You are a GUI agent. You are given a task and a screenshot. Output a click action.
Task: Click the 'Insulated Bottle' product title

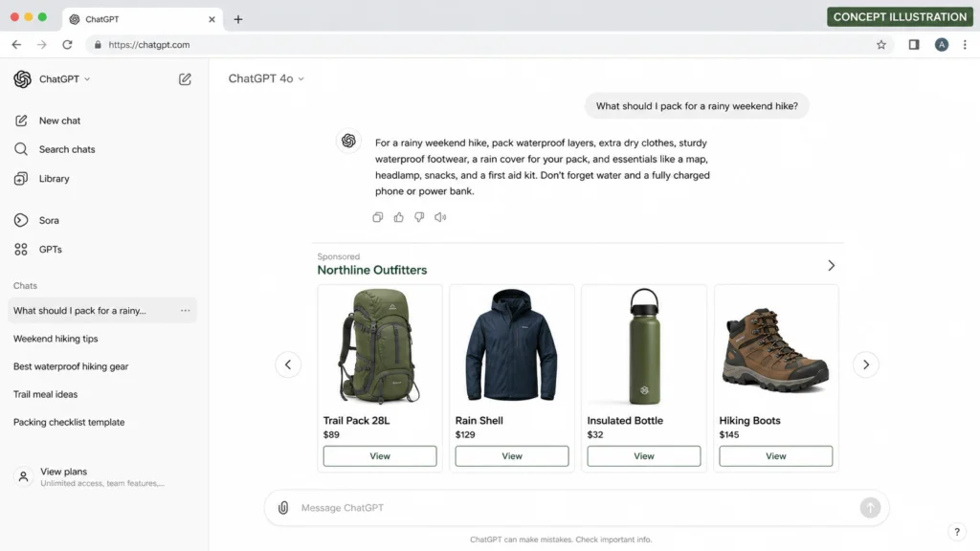[625, 421]
